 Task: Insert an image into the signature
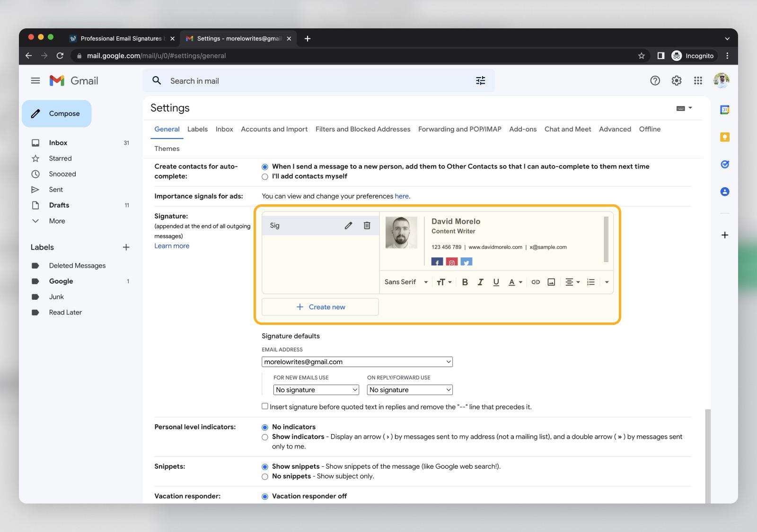coord(551,281)
